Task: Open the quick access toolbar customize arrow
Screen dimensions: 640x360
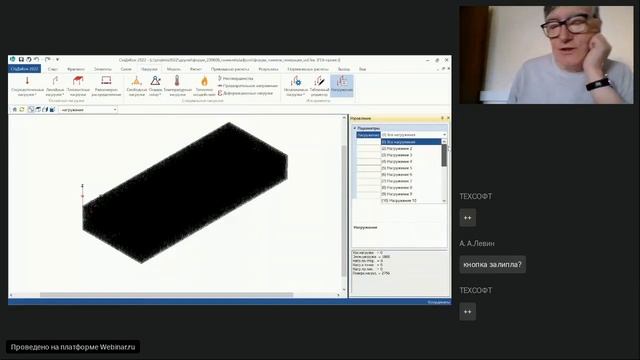Action: pyautogui.click(x=58, y=60)
